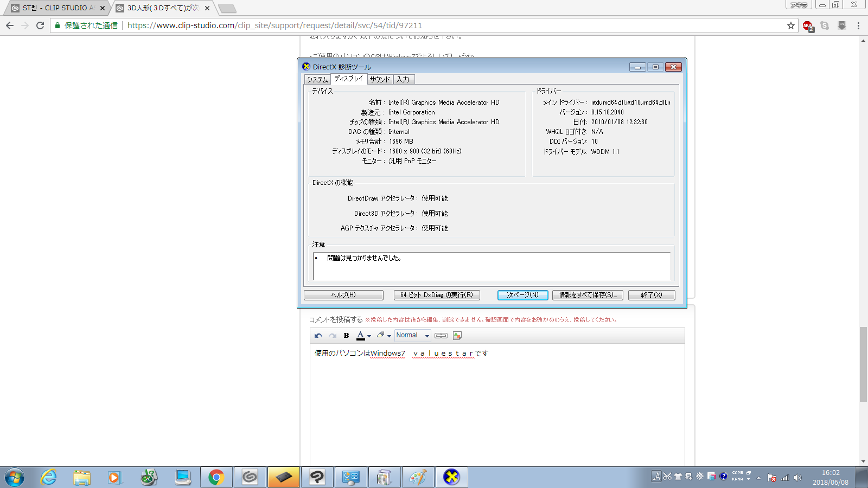Screen dimensions: 868x488
Task: Select the 3D人形 browser tab
Action: point(163,8)
